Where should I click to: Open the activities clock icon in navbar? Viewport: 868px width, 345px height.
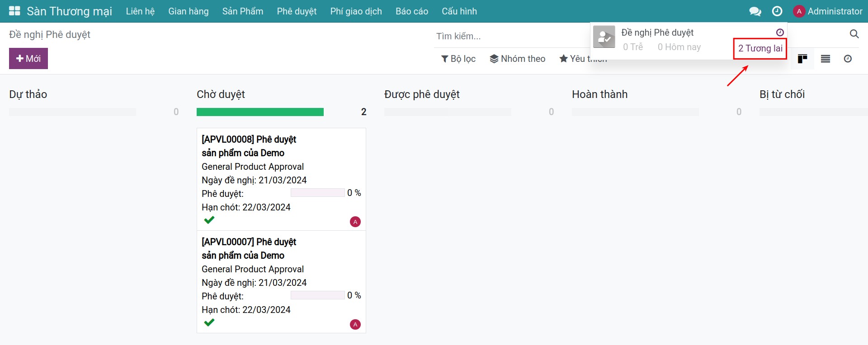tap(777, 11)
